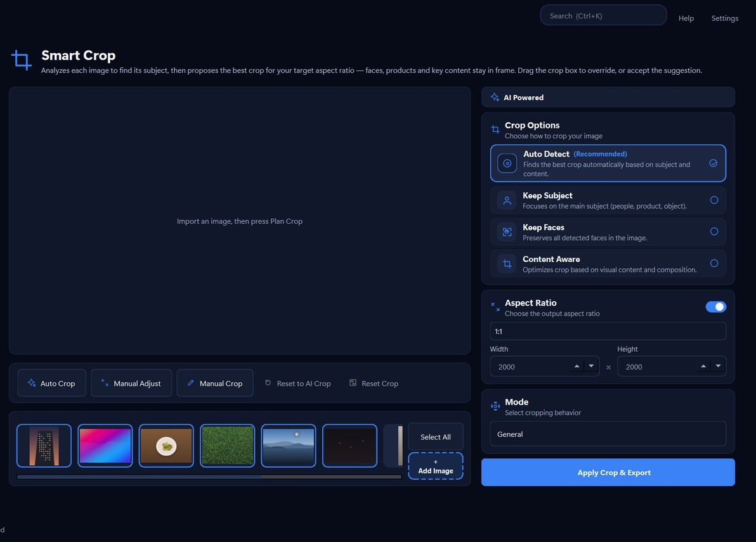Click the AI Powered sparkle icon
The width and height of the screenshot is (756, 542).
[x=495, y=98]
